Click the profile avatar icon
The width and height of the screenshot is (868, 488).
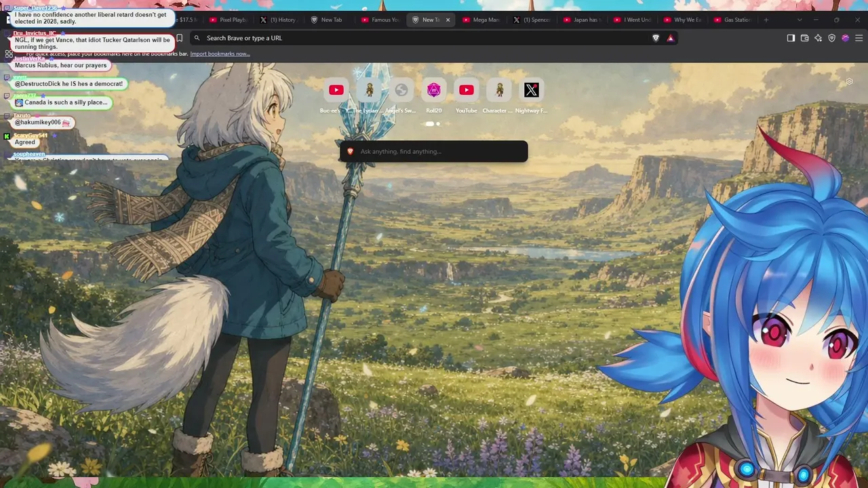point(845,38)
